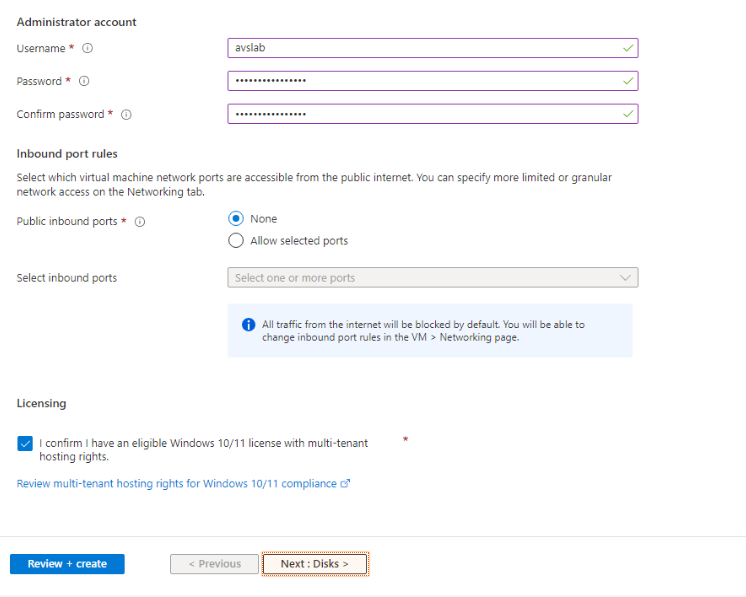This screenshot has width=746, height=597.
Task: Click the info icon beside Password label
Action: [84, 81]
